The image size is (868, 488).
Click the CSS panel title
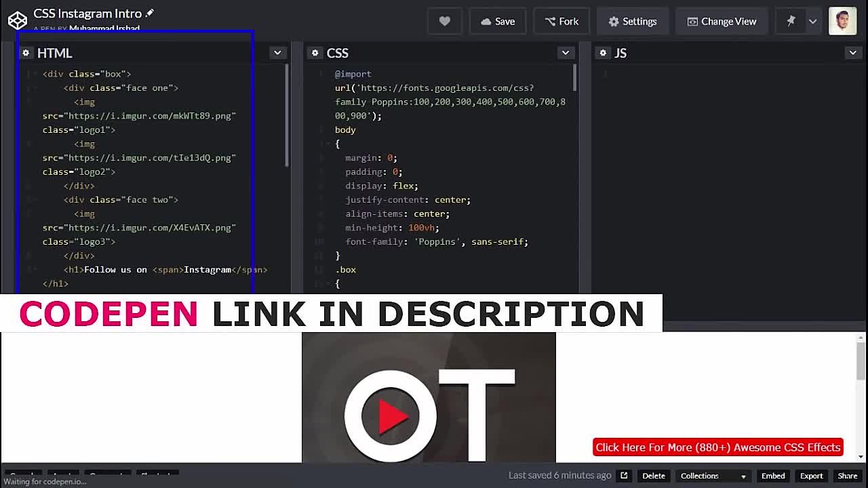tap(338, 53)
